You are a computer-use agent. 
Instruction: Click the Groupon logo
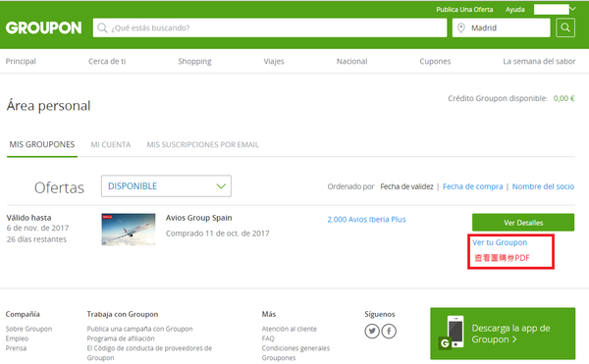point(43,27)
